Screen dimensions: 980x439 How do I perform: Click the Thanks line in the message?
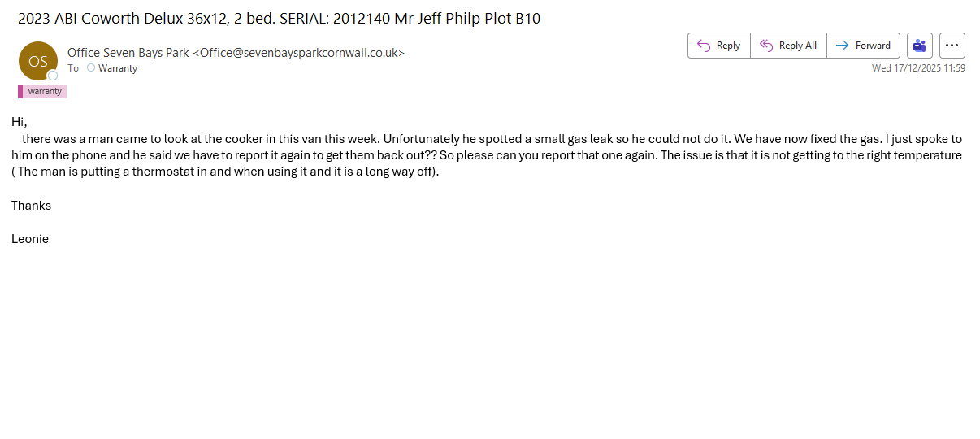pyautogui.click(x=31, y=206)
